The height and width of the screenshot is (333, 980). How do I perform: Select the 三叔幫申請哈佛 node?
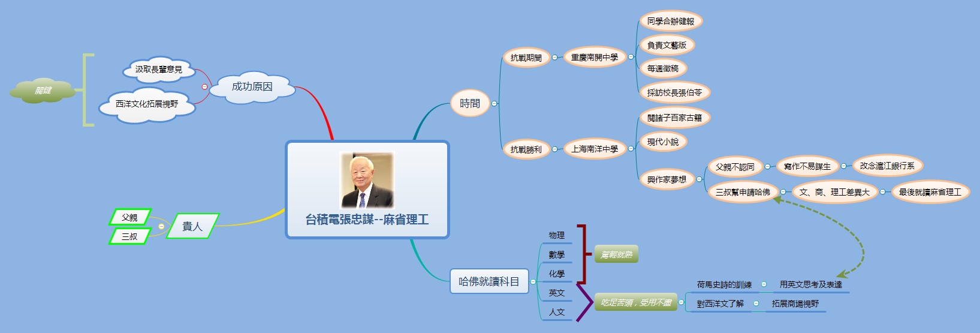click(743, 192)
